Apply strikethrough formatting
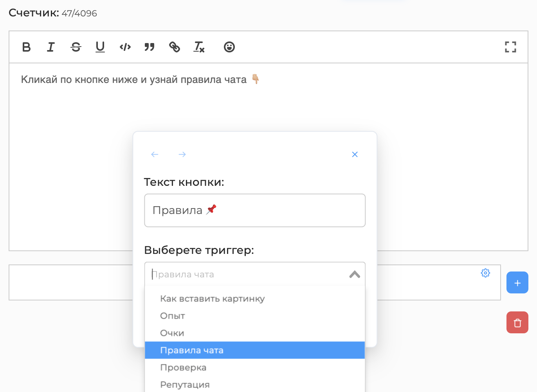The width and height of the screenshot is (537, 392). [x=76, y=47]
